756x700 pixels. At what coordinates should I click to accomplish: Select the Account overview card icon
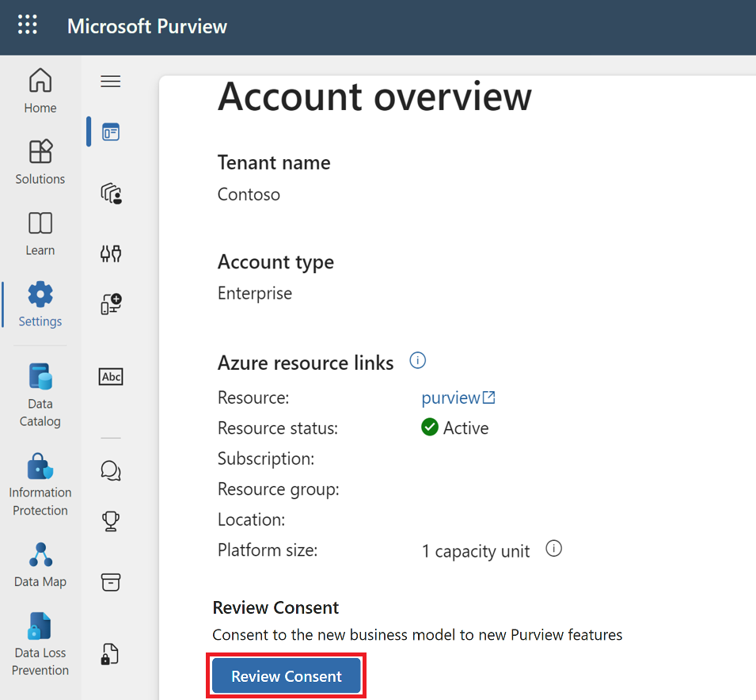[x=111, y=132]
